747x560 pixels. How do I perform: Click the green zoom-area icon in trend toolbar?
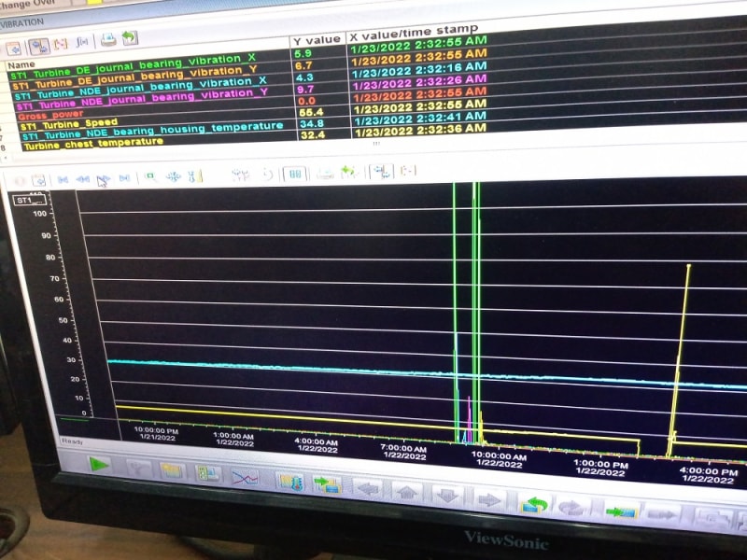[x=150, y=177]
